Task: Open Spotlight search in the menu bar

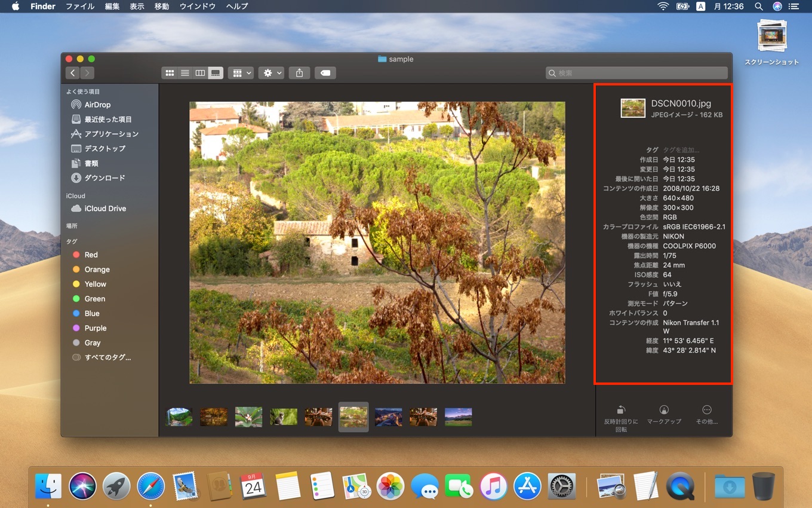Action: 759,6
